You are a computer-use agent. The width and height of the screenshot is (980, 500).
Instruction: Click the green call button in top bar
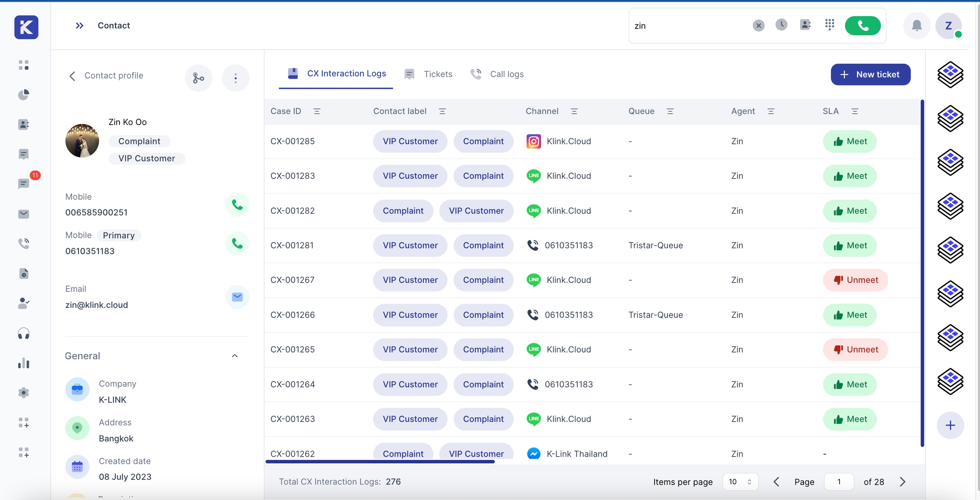(863, 26)
